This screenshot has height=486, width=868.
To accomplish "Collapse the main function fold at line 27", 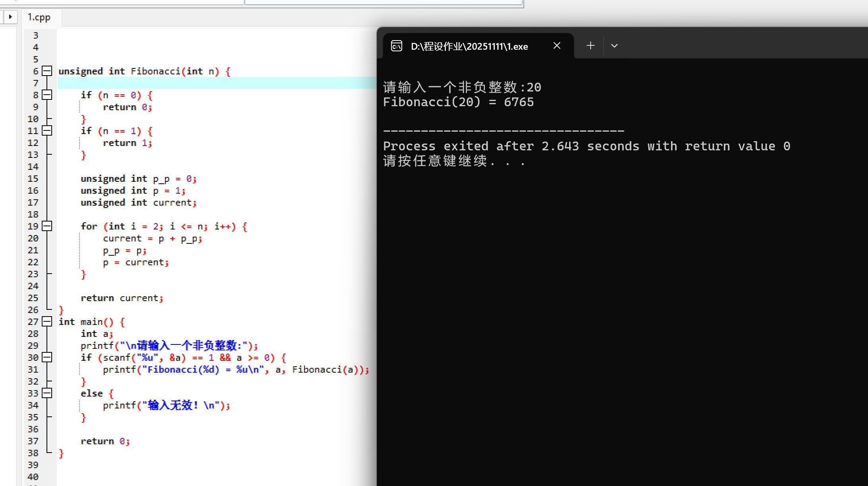I will pos(47,322).
